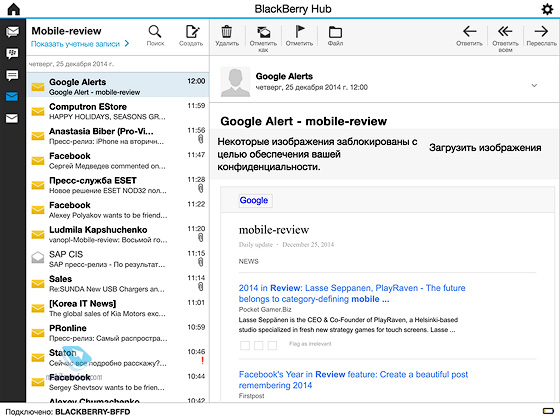Reply to the message (Ответить)

click(469, 35)
